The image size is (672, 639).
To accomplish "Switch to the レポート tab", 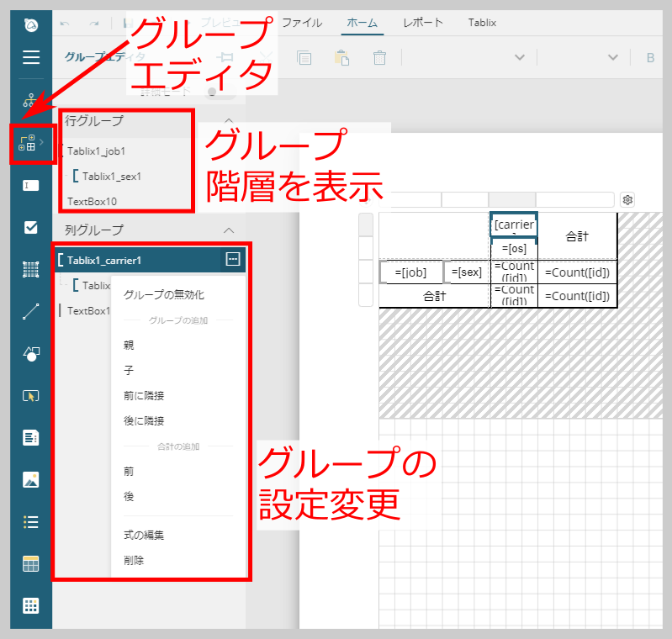I will [422, 23].
